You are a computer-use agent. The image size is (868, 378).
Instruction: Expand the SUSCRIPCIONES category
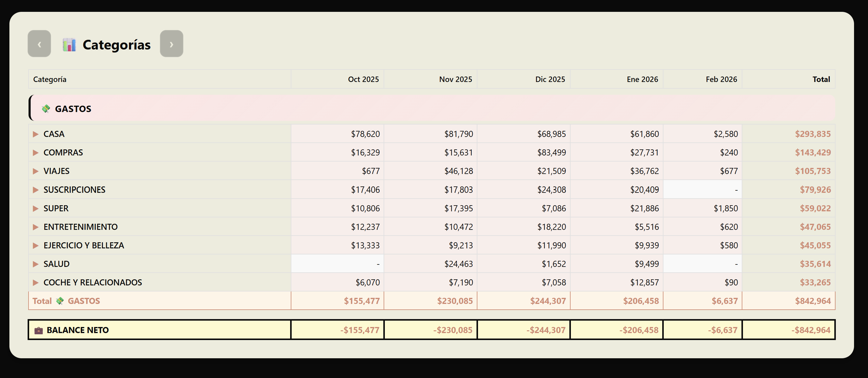tap(36, 189)
